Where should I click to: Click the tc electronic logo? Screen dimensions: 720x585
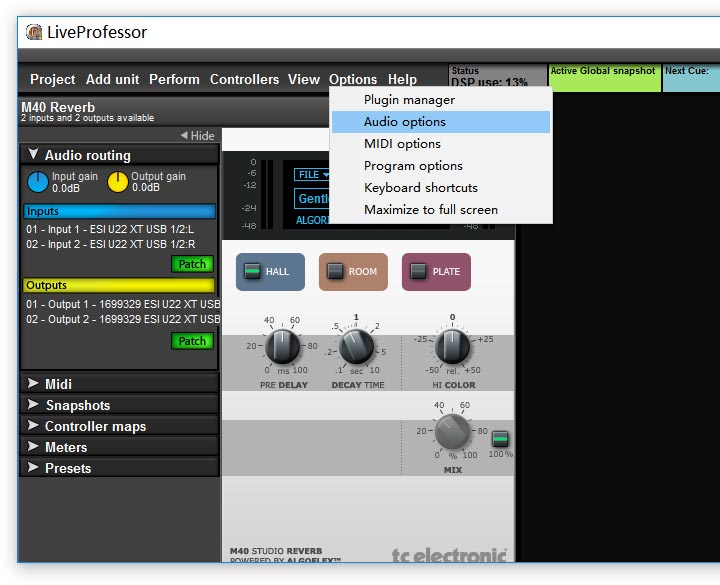(449, 554)
